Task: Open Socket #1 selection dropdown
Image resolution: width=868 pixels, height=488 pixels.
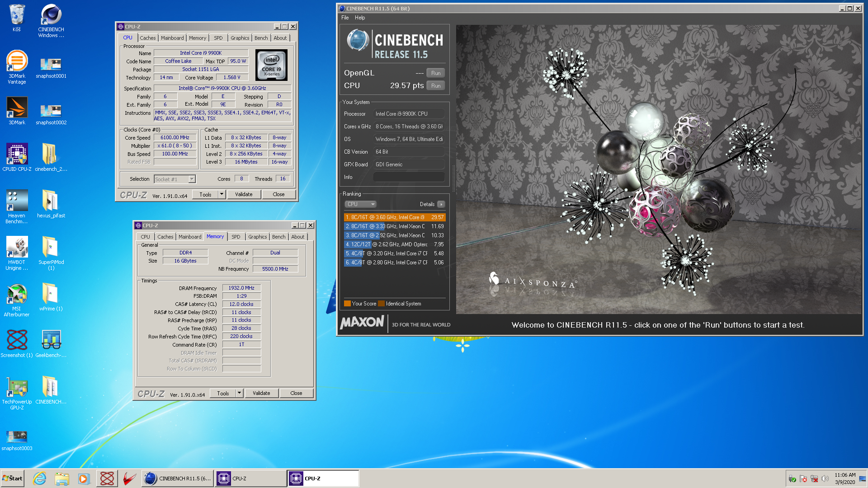Action: [175, 179]
